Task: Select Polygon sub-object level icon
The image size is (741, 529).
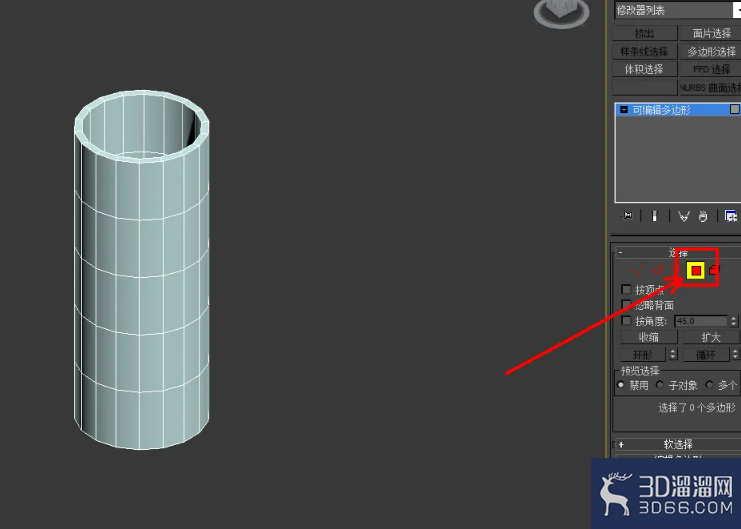Action: pos(696,270)
